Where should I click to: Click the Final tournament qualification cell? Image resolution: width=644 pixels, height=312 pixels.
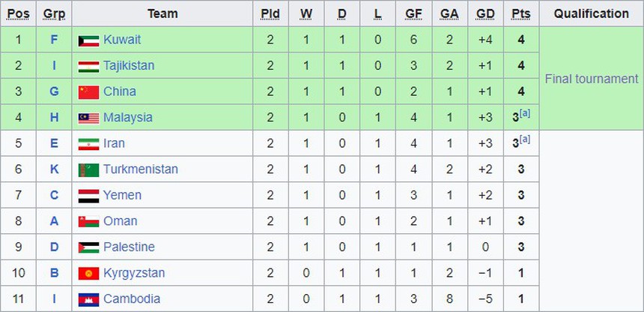point(591,79)
